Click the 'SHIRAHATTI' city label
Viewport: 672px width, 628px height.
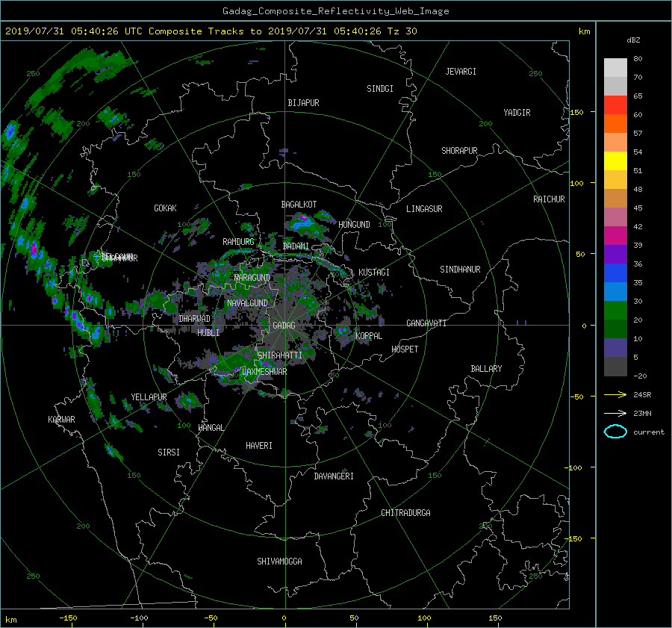click(280, 355)
